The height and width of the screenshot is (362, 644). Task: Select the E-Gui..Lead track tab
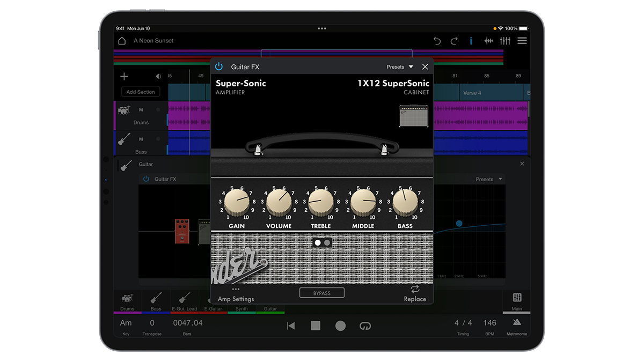pos(185,302)
